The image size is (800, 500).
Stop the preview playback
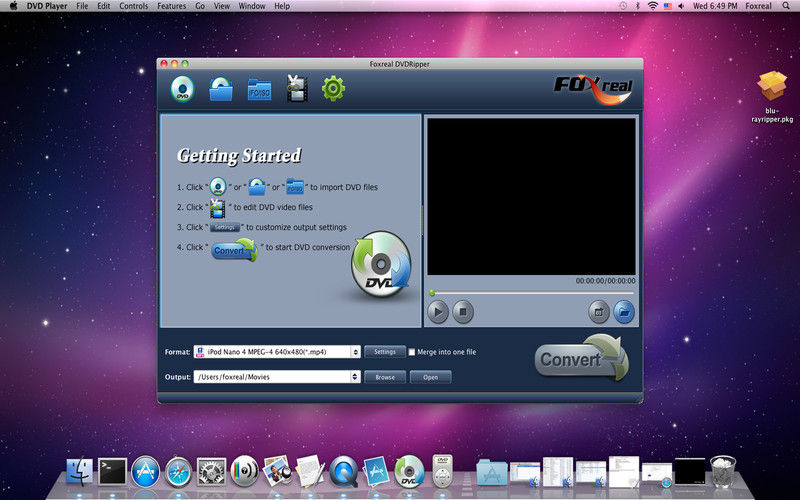(x=463, y=312)
